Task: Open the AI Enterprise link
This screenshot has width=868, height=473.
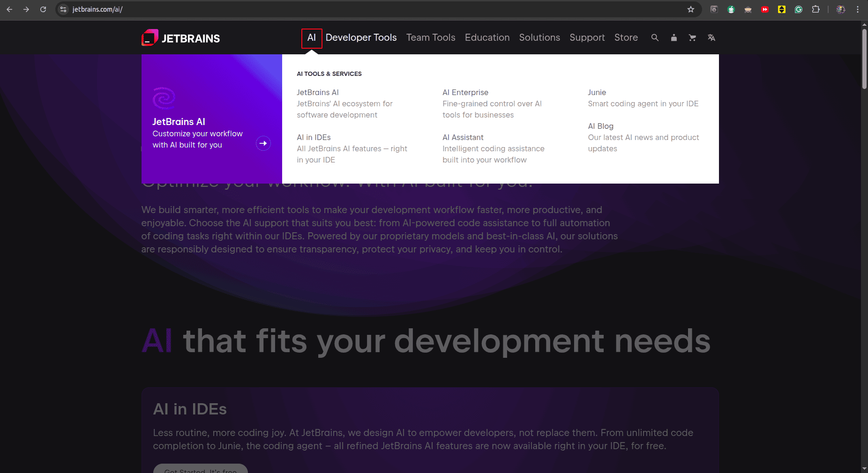Action: [465, 92]
